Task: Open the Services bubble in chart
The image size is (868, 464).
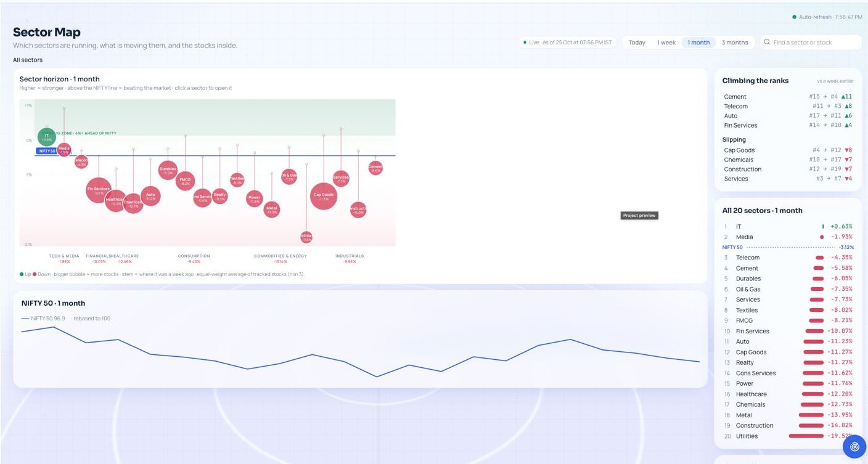Action: click(341, 179)
